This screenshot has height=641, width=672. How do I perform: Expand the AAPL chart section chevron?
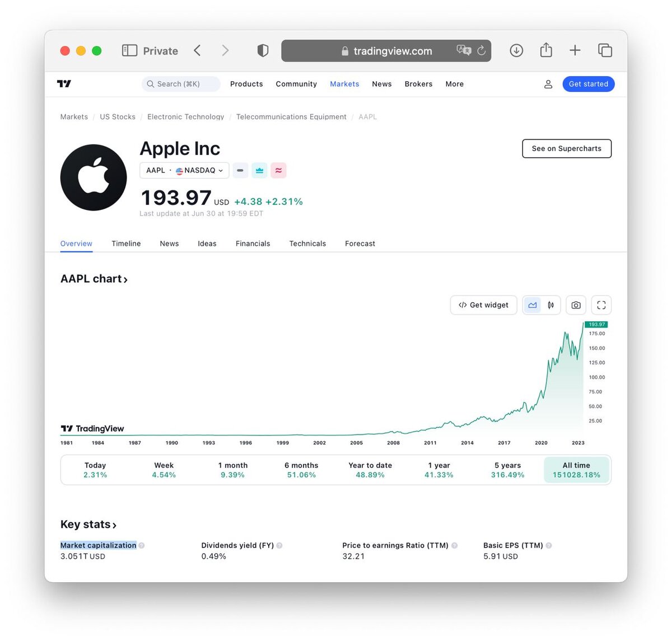125,279
